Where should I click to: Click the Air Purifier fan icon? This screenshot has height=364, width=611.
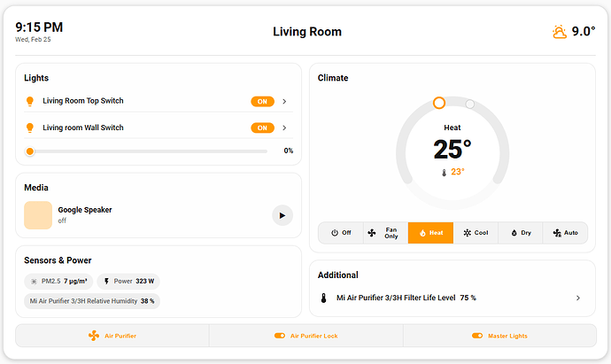93,336
